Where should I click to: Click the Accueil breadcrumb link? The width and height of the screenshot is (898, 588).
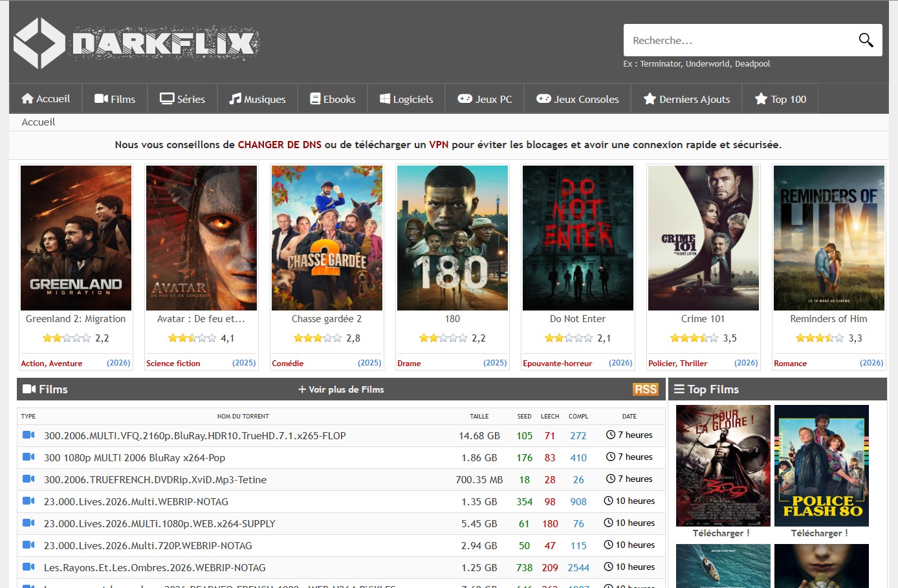[38, 122]
